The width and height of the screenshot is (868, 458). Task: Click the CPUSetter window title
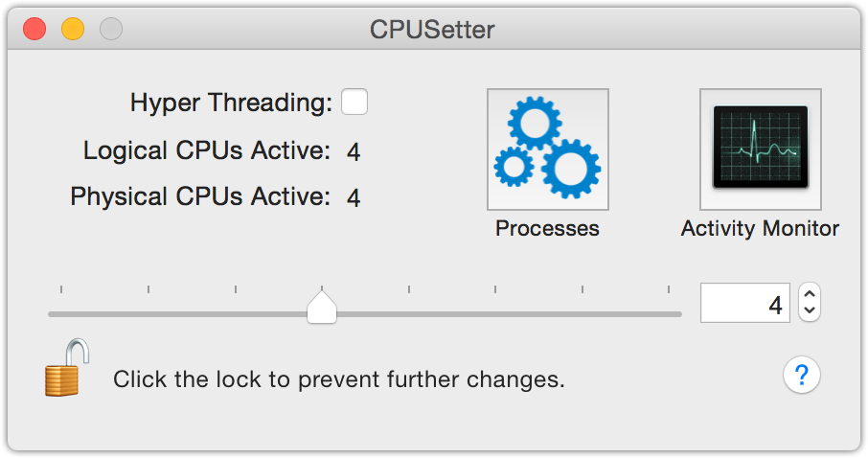click(x=433, y=29)
